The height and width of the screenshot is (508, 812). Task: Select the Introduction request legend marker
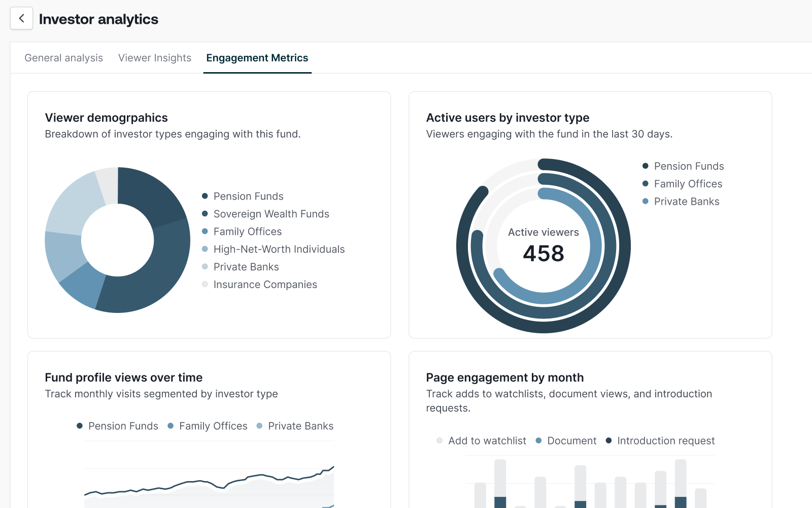608,440
